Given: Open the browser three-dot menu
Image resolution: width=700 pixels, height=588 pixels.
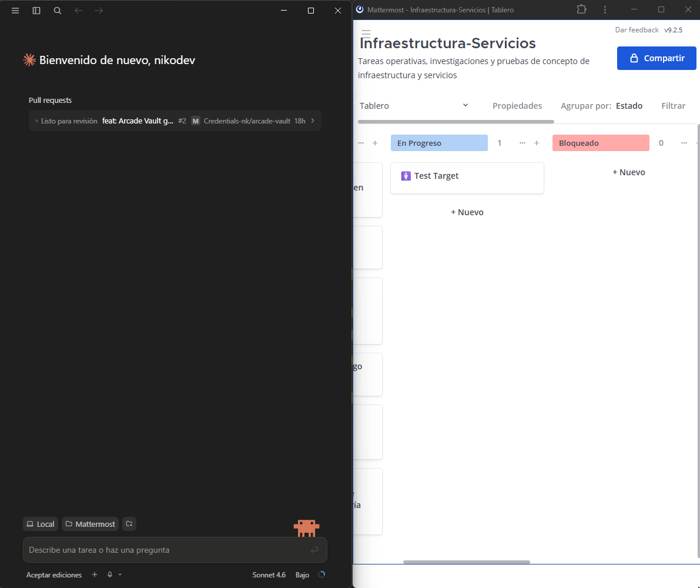Looking at the screenshot, I should click(605, 9).
